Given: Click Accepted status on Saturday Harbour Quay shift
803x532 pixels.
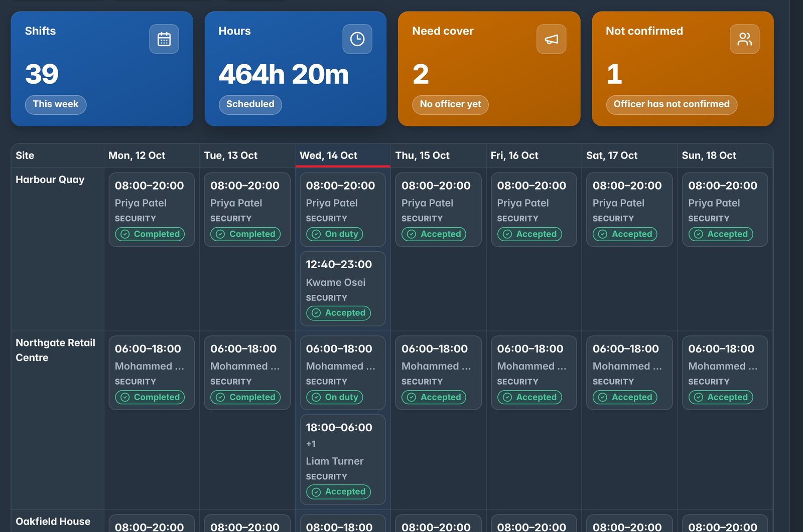Looking at the screenshot, I should [x=625, y=234].
